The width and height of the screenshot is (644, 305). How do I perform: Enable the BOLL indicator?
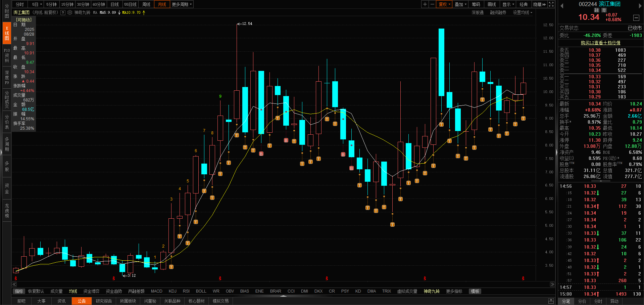[x=201, y=291]
